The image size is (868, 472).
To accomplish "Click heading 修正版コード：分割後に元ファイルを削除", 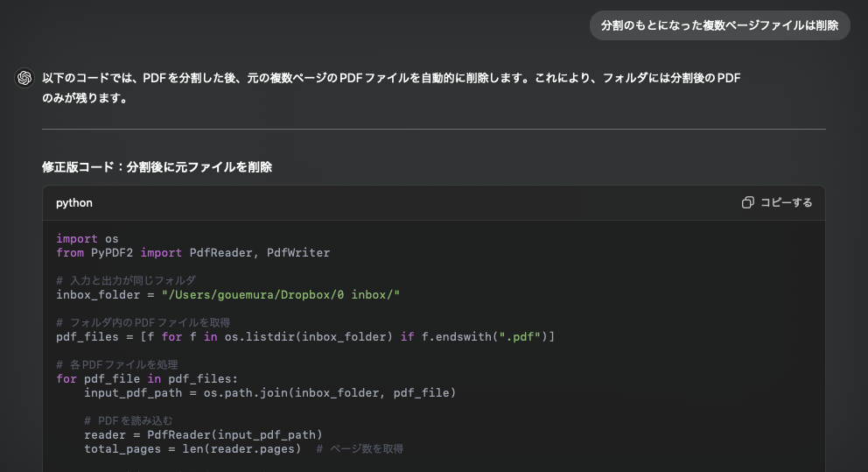I will click(157, 166).
